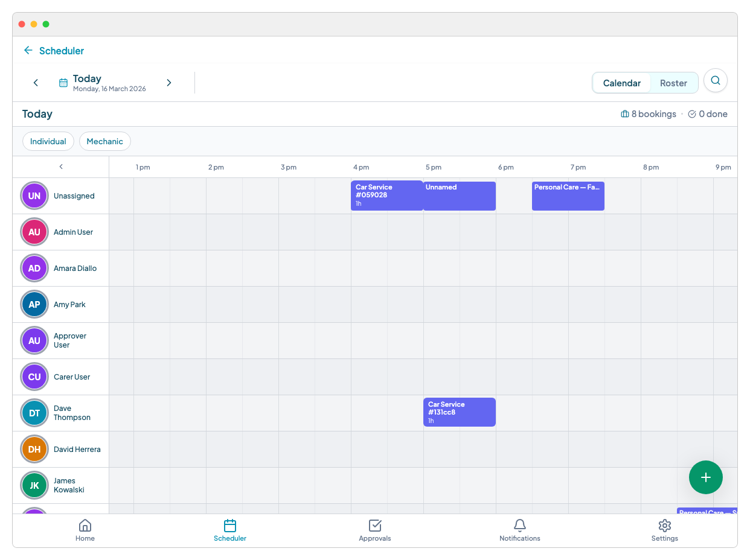This screenshot has height=560, width=750.
Task: Switch to Roster view
Action: pos(673,83)
